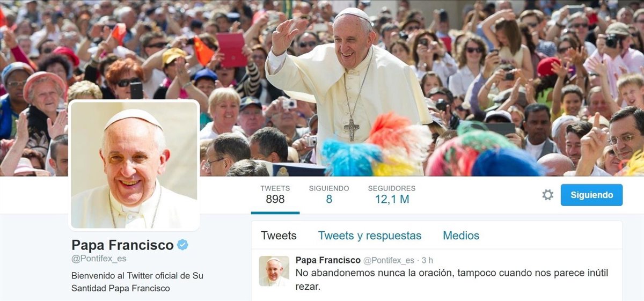View the SEGUIDORES 12,1 M list
The image size is (644, 301).
coord(392,195)
